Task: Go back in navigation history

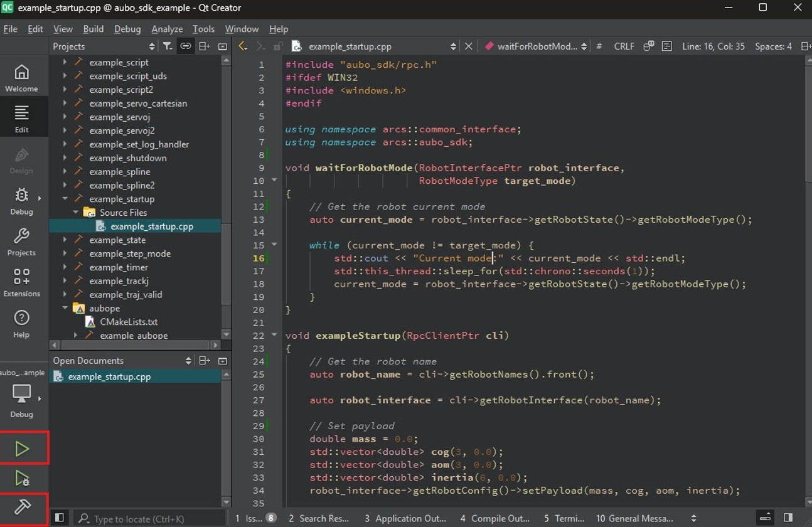Action: 242,46
